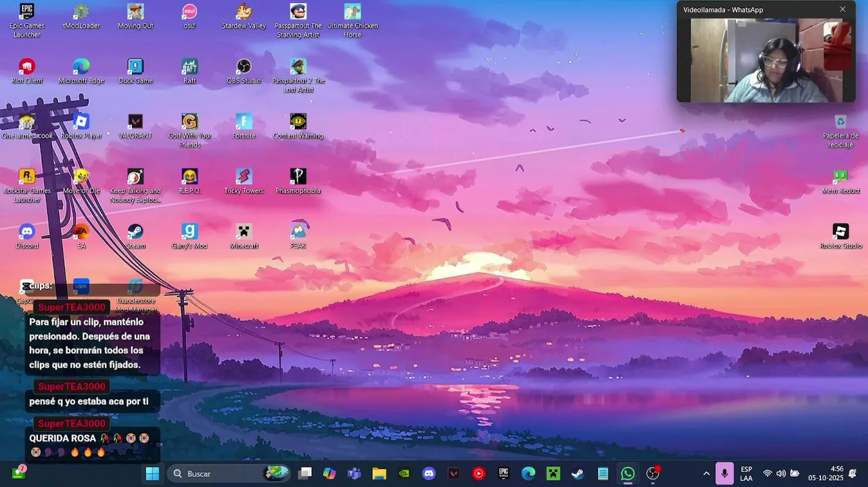Screen dimensions: 868x487
Task: Launch Copilot from the taskbar
Action: coord(329,473)
